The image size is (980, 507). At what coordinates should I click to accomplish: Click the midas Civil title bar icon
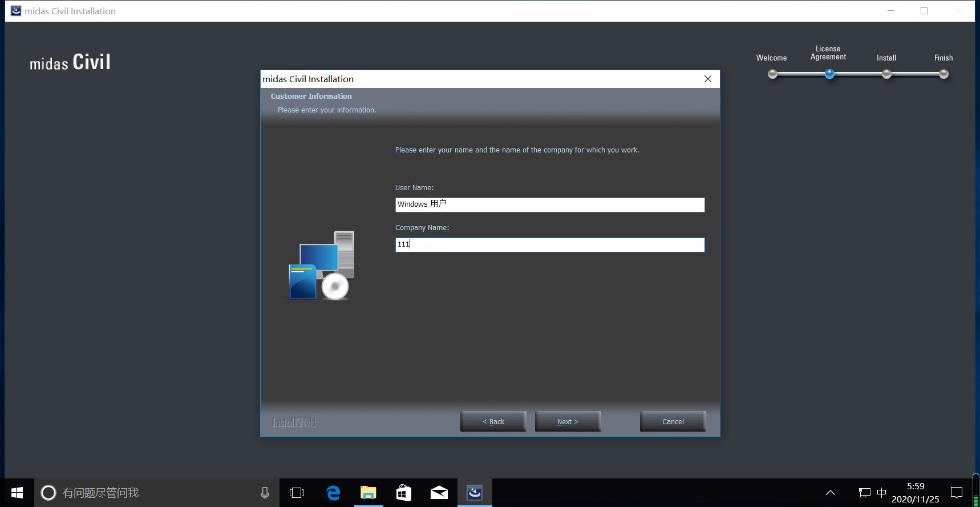[16, 11]
